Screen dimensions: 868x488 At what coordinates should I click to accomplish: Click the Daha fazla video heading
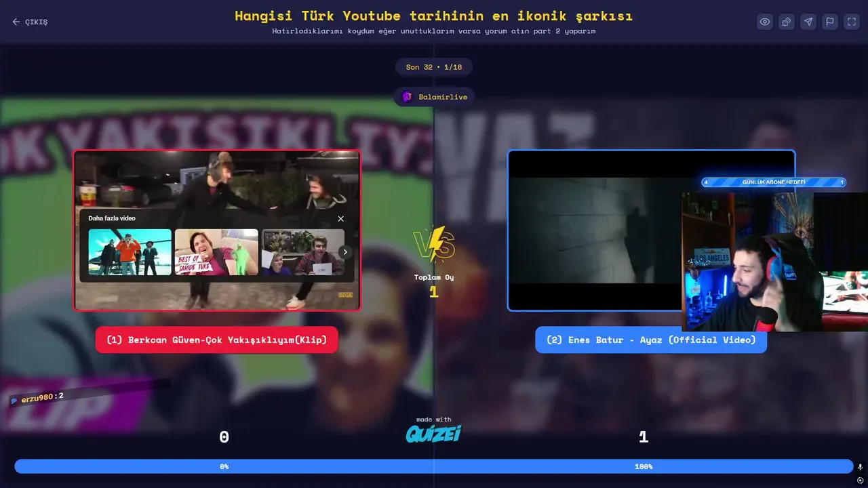point(112,218)
